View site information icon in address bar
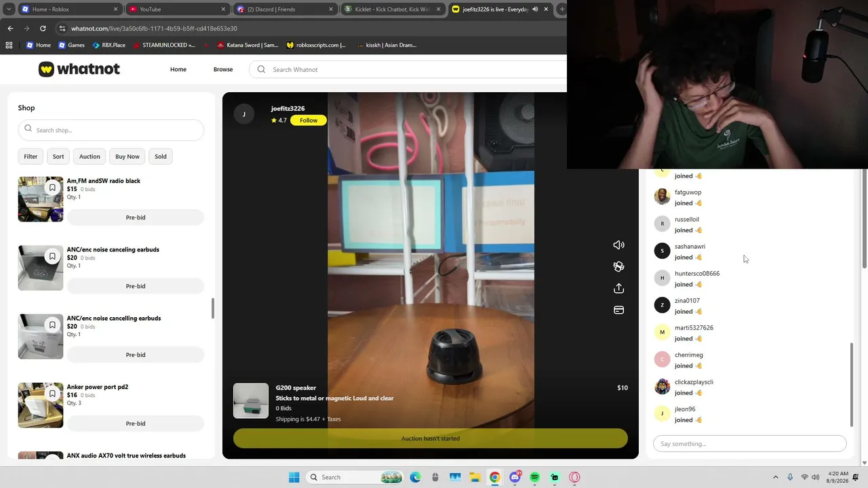This screenshot has width=868, height=488. pyautogui.click(x=62, y=28)
